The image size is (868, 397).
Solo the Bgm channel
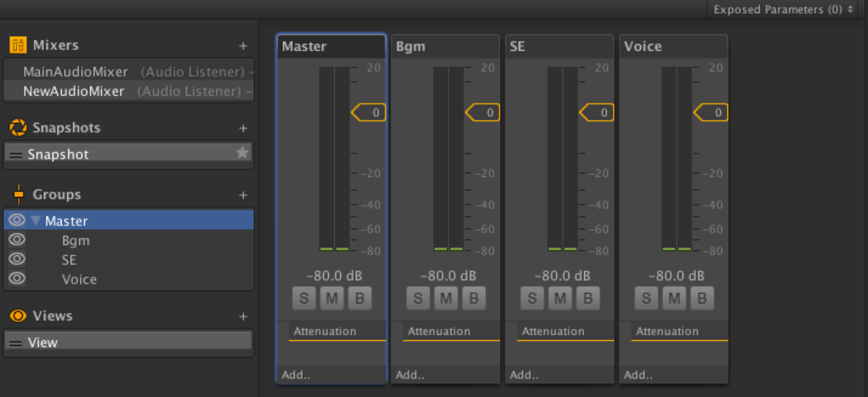[x=418, y=299]
